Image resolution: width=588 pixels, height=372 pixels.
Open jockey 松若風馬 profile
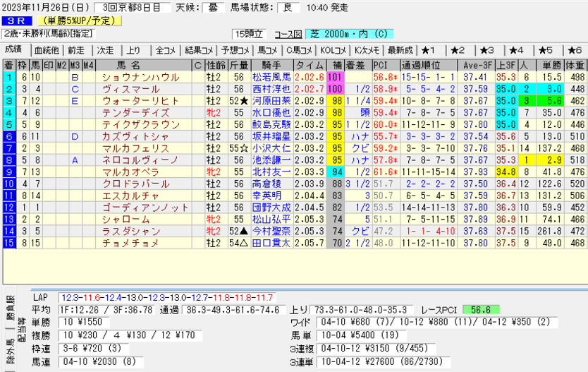pos(271,77)
